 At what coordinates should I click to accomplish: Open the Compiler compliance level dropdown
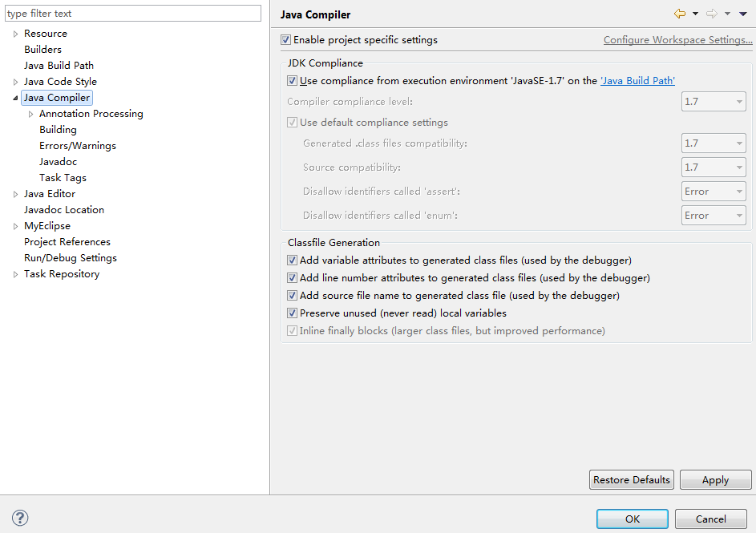point(714,102)
